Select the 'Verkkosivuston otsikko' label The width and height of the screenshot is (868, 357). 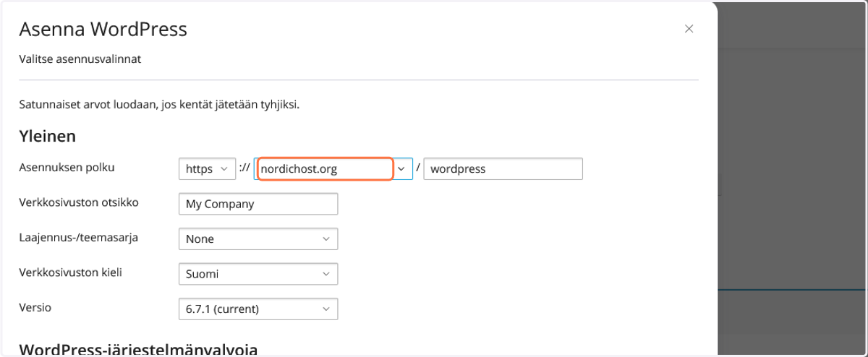(79, 202)
